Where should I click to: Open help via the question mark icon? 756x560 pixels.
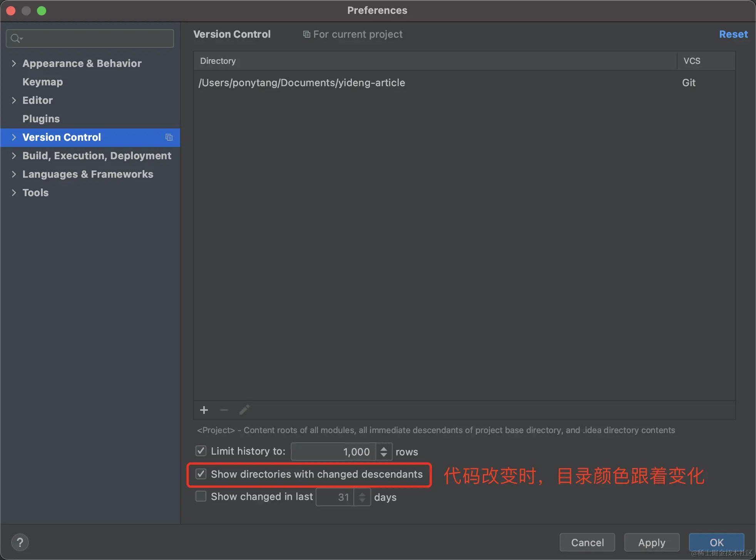point(20,542)
